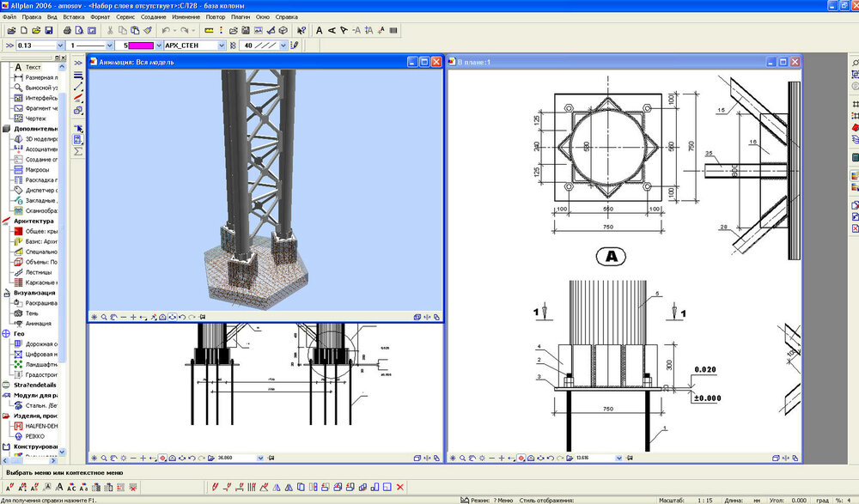Click the Print icon in toolbar
Viewport: 859px width, 504px height.
tap(67, 30)
